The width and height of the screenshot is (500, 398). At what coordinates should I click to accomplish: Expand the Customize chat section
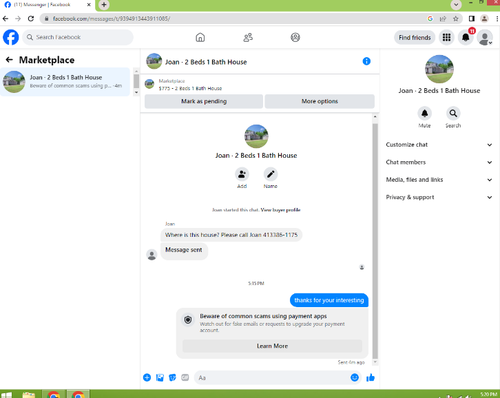(439, 145)
